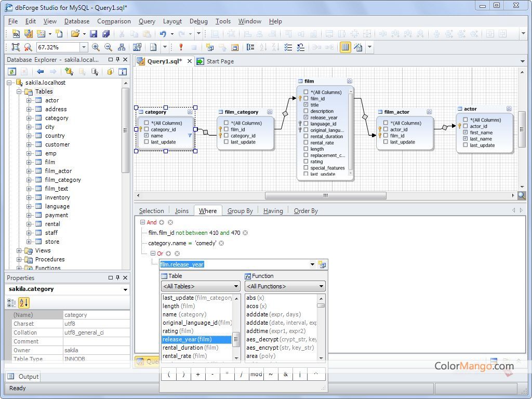The height and width of the screenshot is (399, 532).
Task: Uncheck last_name in actor table
Action: pyautogui.click(x=465, y=138)
